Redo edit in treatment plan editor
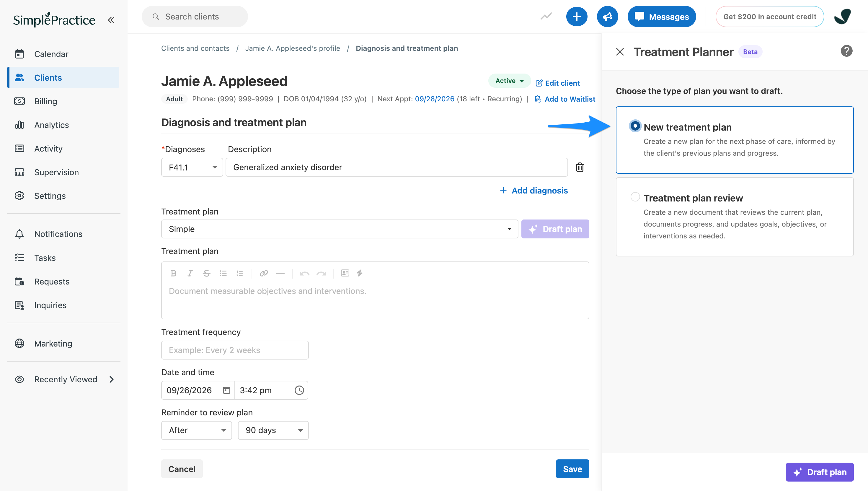Image resolution: width=868 pixels, height=491 pixels. [x=321, y=273]
